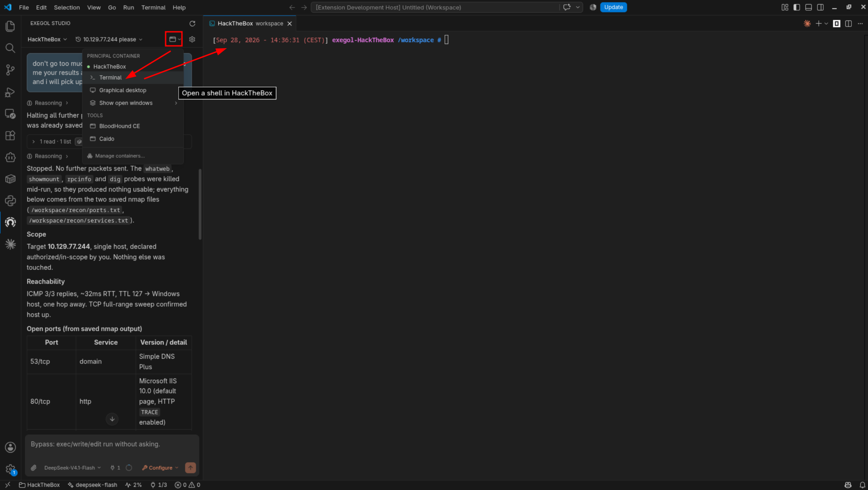
Task: Open the Explorer view in activity bar
Action: [x=10, y=26]
